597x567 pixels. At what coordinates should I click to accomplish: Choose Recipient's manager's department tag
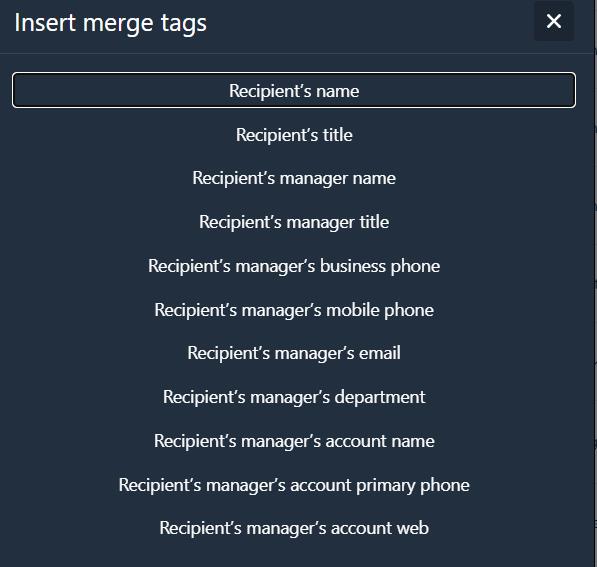(294, 397)
